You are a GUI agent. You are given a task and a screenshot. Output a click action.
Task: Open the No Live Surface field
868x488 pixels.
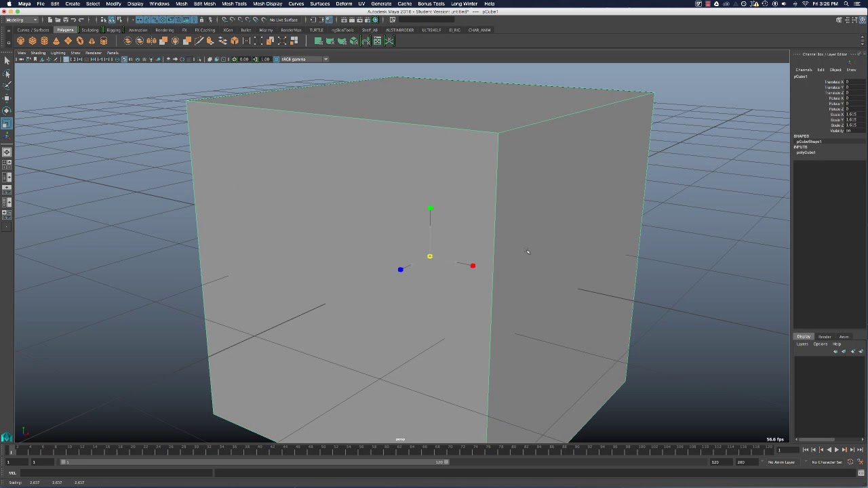pos(283,20)
